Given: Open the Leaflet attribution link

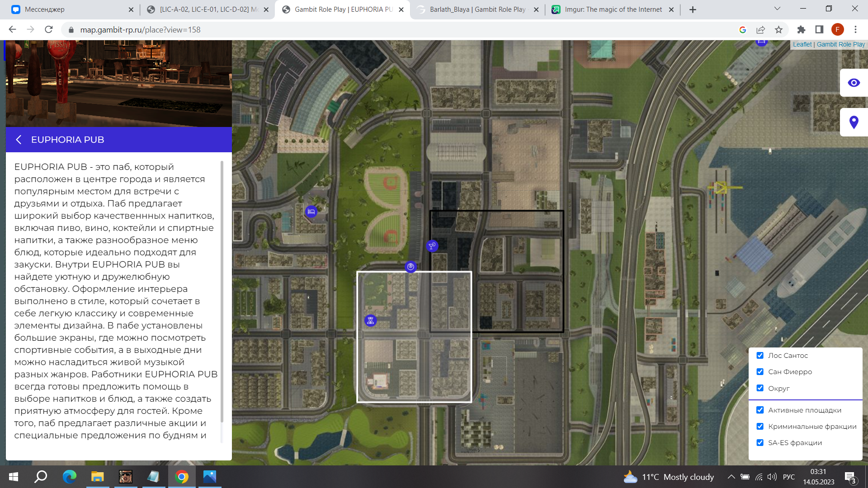Looking at the screenshot, I should click(802, 44).
